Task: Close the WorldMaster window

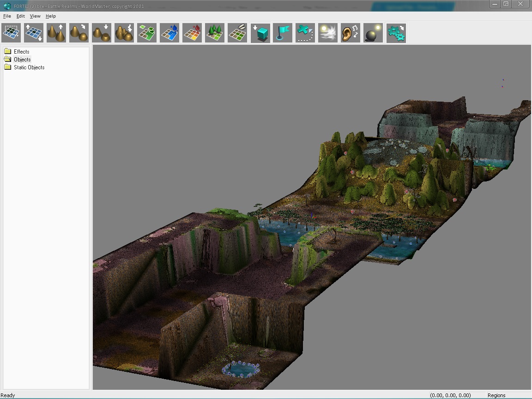Action: [520, 4]
